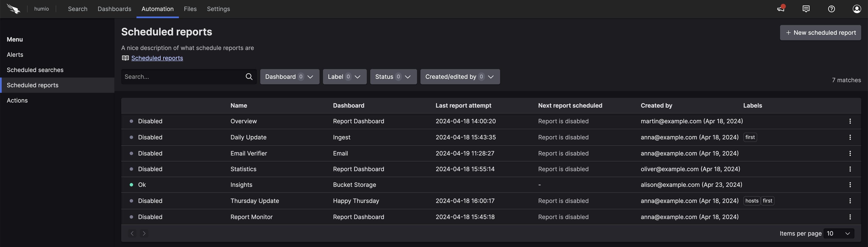
Task: Open three-dot menu for Insights report
Action: coord(850,185)
